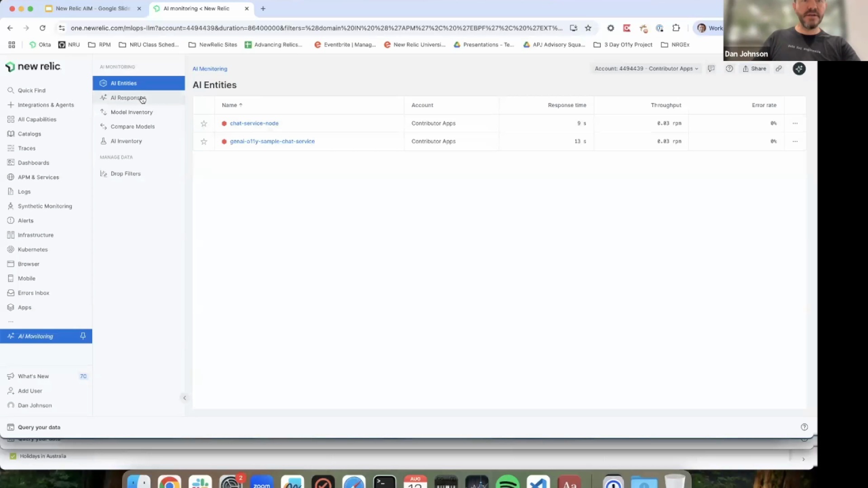Open Quick Find search
868x488 pixels.
pos(32,90)
